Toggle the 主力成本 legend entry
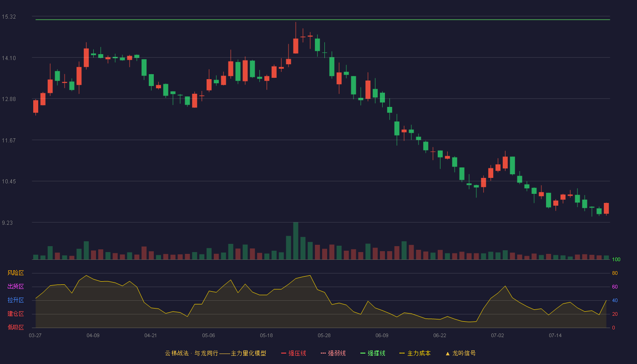This screenshot has height=364, width=637. point(415,353)
